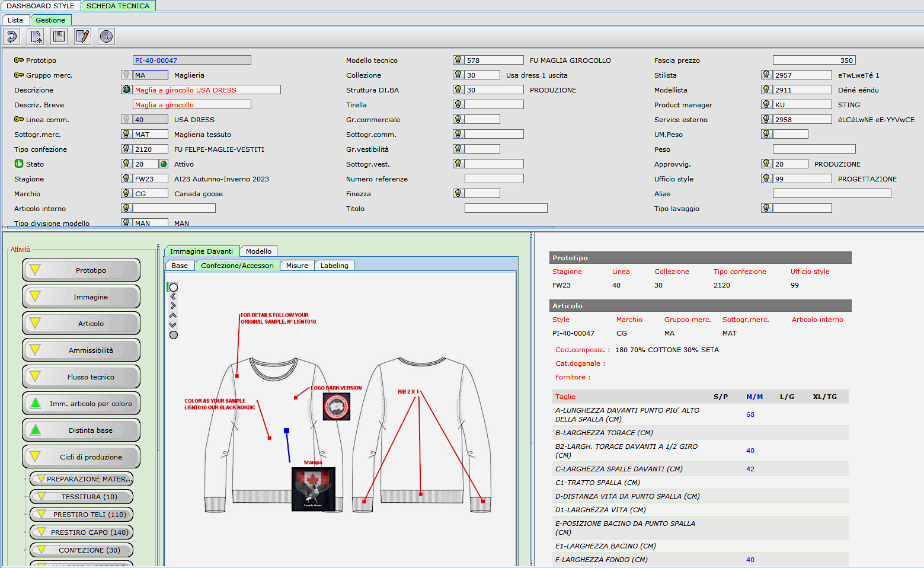Screen dimensions: 924x568
Task: Open lookup bulb for Stagione
Action: click(x=126, y=178)
